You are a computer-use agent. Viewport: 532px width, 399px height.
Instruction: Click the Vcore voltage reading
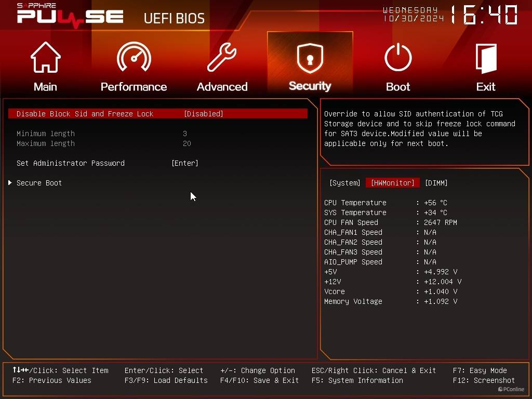pos(441,291)
